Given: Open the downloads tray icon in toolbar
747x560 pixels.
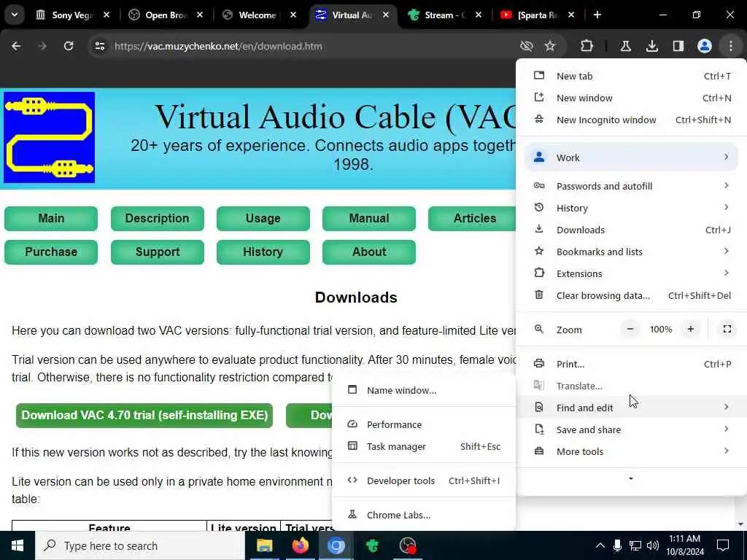Looking at the screenshot, I should coord(651,46).
